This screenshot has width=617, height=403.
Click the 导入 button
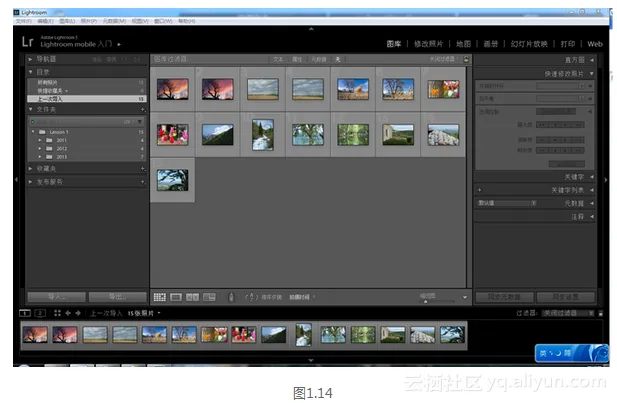coord(57,297)
